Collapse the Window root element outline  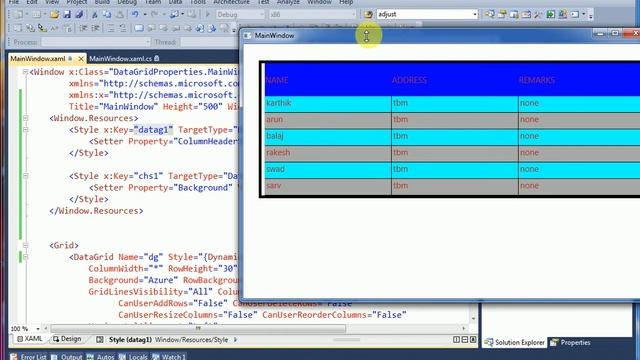25,72
